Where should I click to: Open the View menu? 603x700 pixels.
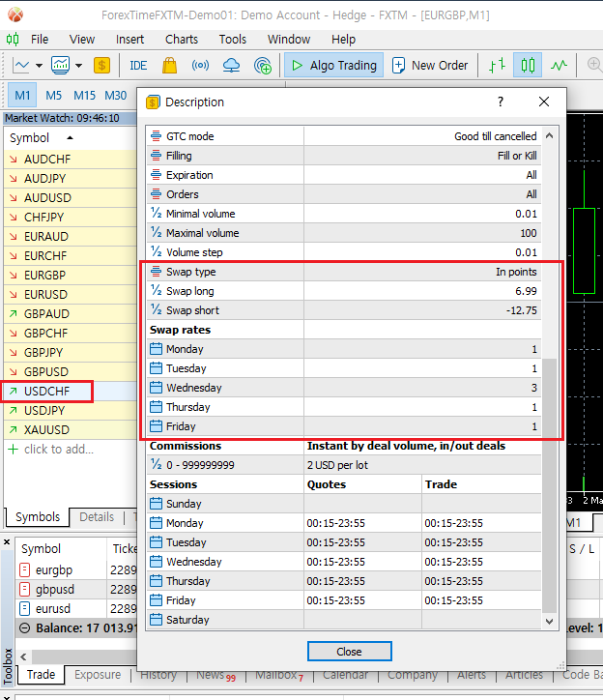pyautogui.click(x=82, y=40)
